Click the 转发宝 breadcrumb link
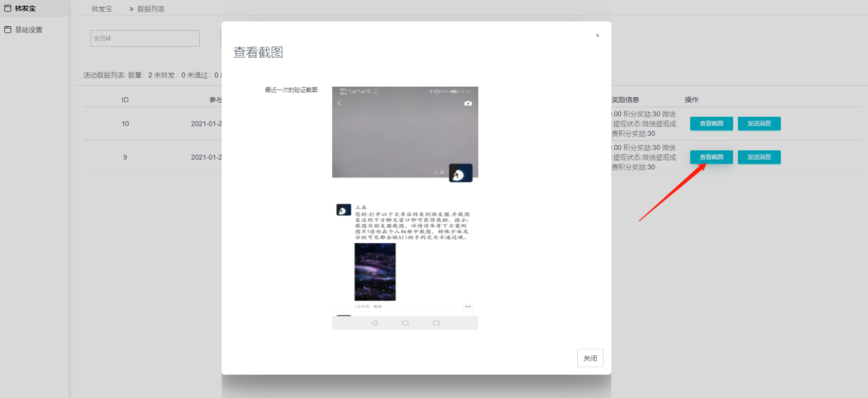This screenshot has height=398, width=868. 102,9
